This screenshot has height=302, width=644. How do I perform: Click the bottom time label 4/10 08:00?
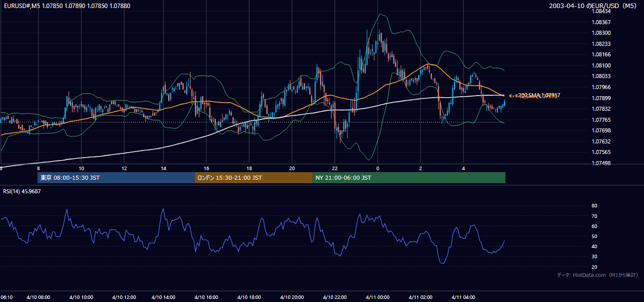pyautogui.click(x=39, y=297)
